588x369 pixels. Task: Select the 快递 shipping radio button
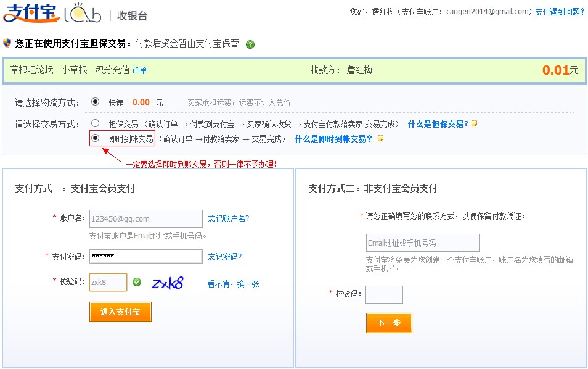[x=97, y=102]
